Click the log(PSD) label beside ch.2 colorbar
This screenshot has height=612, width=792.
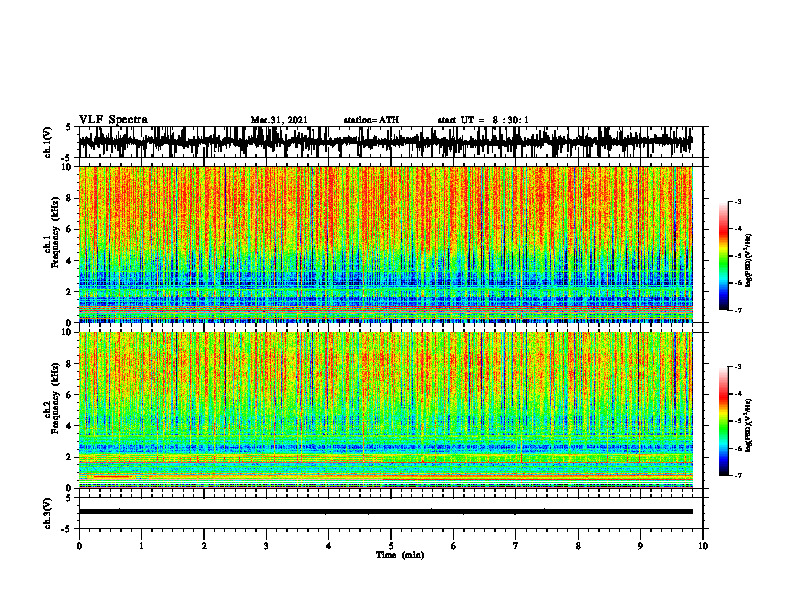coord(749,425)
